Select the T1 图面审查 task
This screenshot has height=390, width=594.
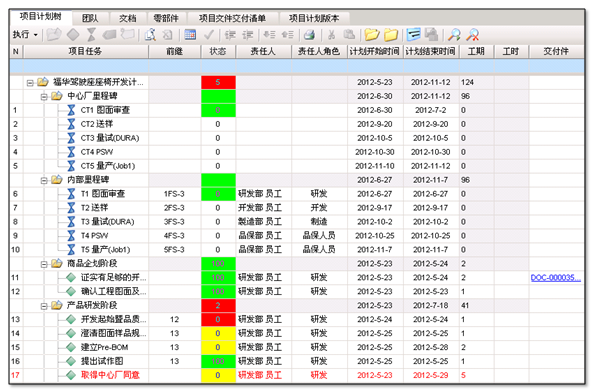click(103, 194)
